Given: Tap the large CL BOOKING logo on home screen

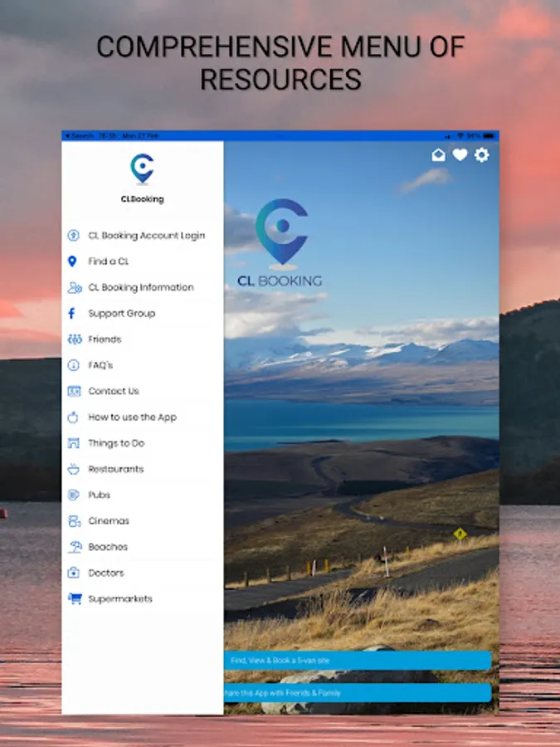Looking at the screenshot, I should [280, 242].
